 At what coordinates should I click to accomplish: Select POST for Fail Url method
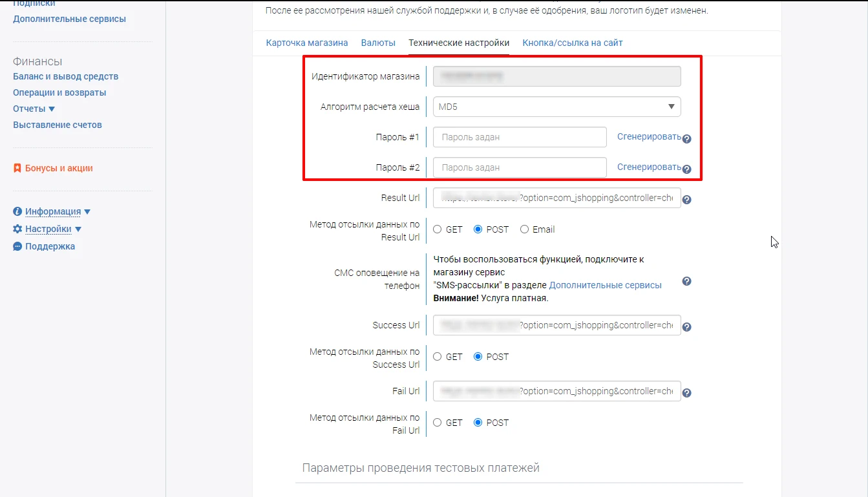click(478, 423)
